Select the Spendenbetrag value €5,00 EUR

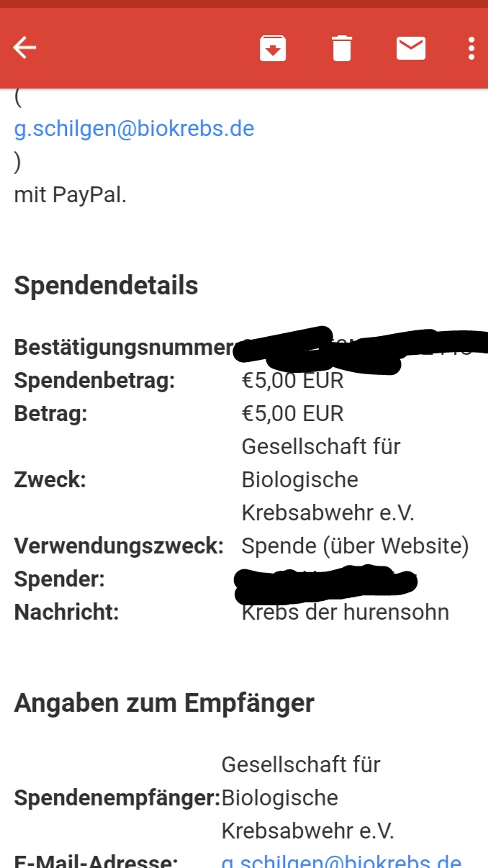click(292, 381)
